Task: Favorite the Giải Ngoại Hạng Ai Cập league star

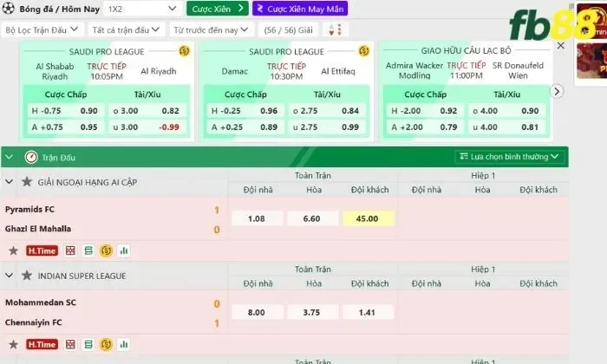Action: pos(27,182)
